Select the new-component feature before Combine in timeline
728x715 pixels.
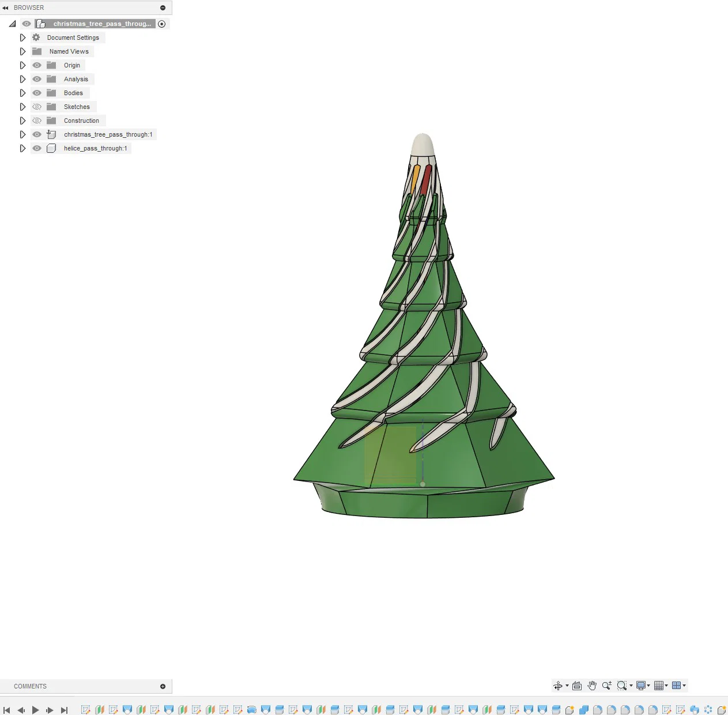(x=569, y=710)
